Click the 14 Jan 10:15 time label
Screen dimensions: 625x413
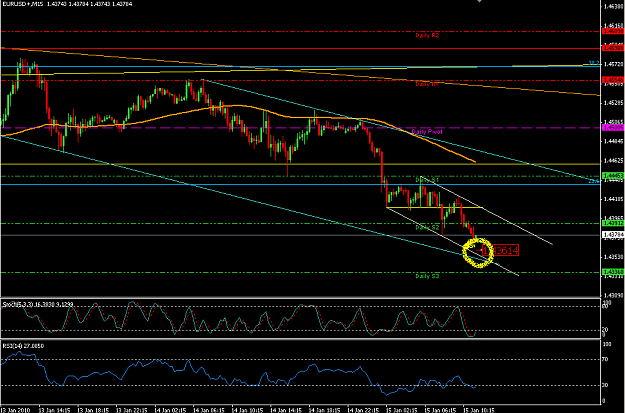(247, 409)
